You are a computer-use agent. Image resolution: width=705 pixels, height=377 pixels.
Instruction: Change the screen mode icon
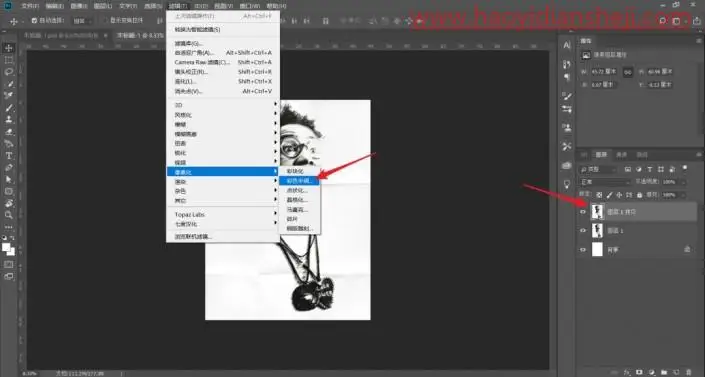pos(9,277)
